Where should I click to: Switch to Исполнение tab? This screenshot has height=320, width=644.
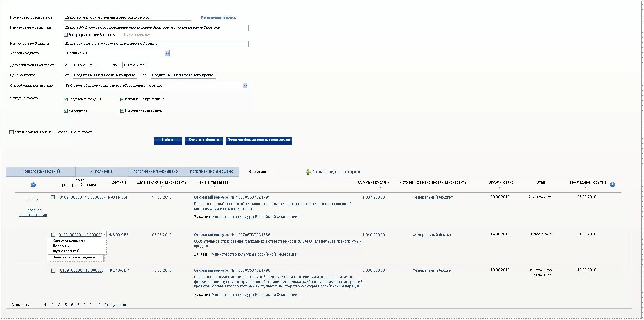point(101,172)
